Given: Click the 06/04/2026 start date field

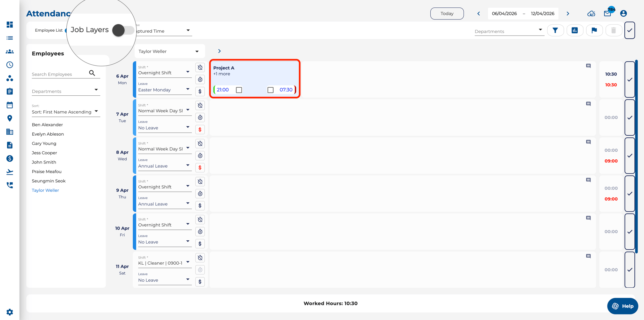Looking at the screenshot, I should [x=504, y=13].
